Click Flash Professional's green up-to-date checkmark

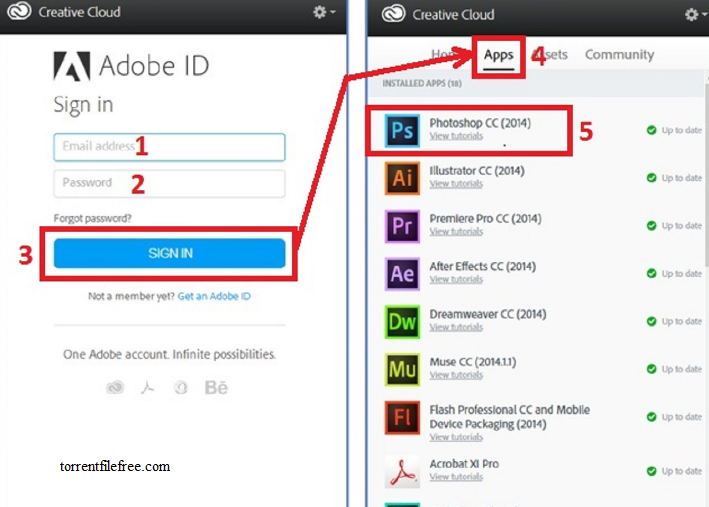[651, 417]
